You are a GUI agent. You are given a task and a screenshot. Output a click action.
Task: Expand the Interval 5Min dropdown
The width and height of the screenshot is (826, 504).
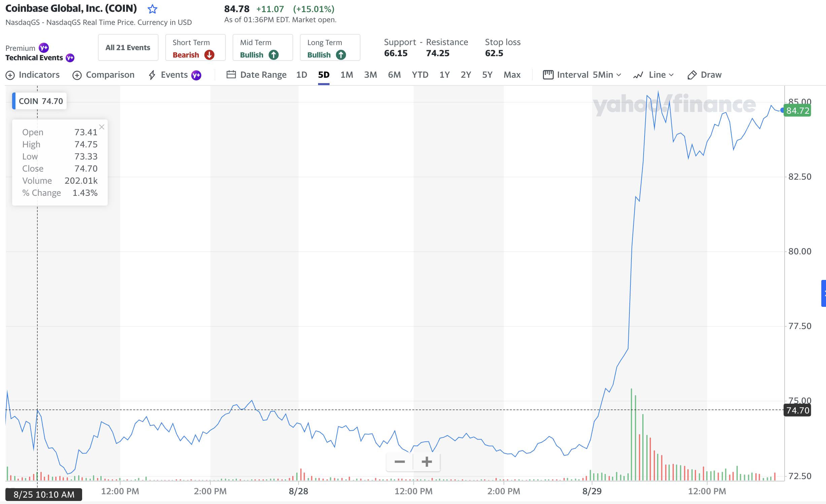point(607,75)
